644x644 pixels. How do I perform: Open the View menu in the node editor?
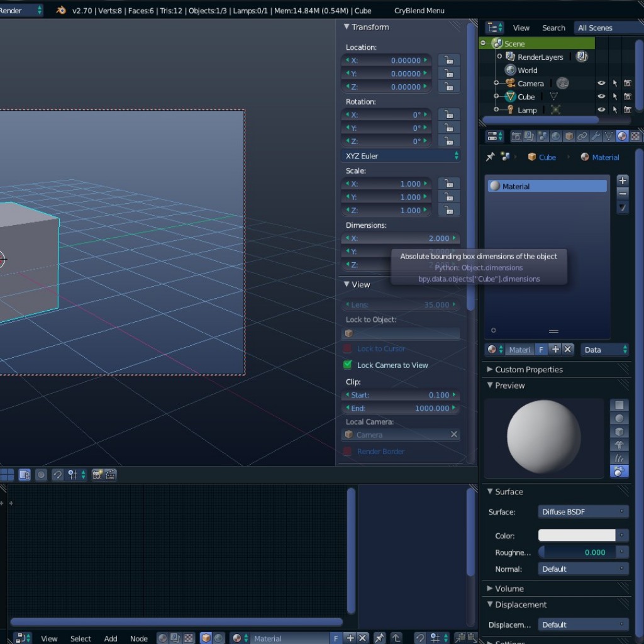click(x=49, y=638)
